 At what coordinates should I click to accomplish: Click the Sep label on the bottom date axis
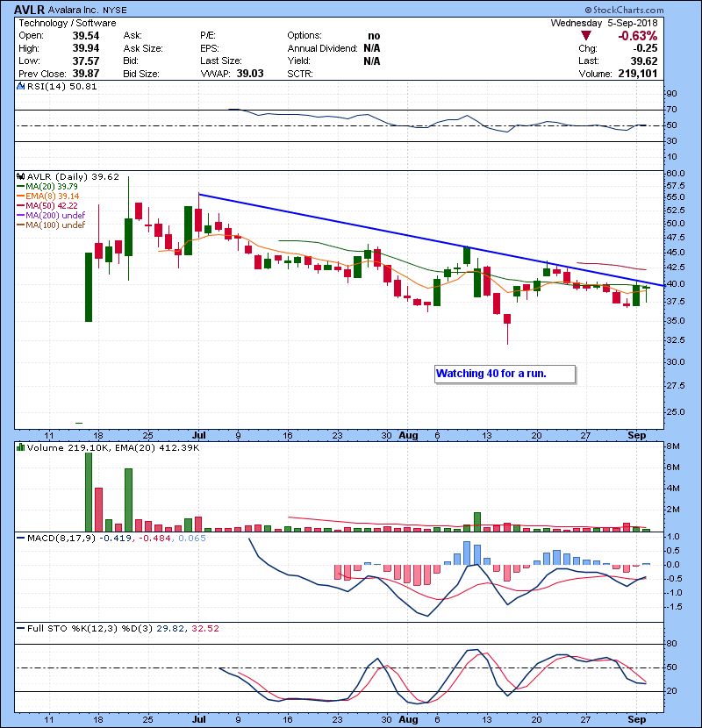[x=636, y=719]
